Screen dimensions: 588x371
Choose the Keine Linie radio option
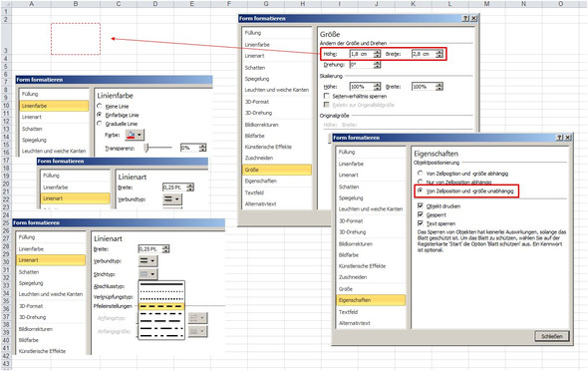coord(100,106)
